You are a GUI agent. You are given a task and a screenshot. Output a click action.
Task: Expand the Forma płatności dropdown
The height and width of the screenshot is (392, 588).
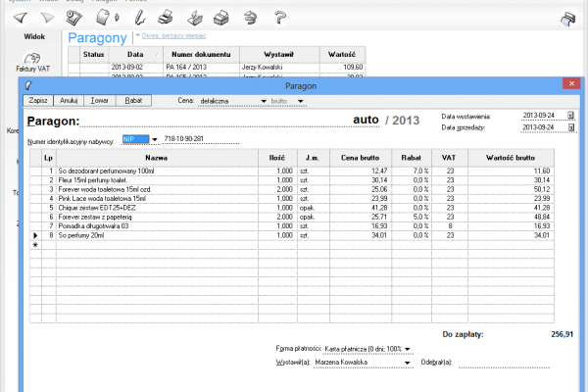(407, 349)
